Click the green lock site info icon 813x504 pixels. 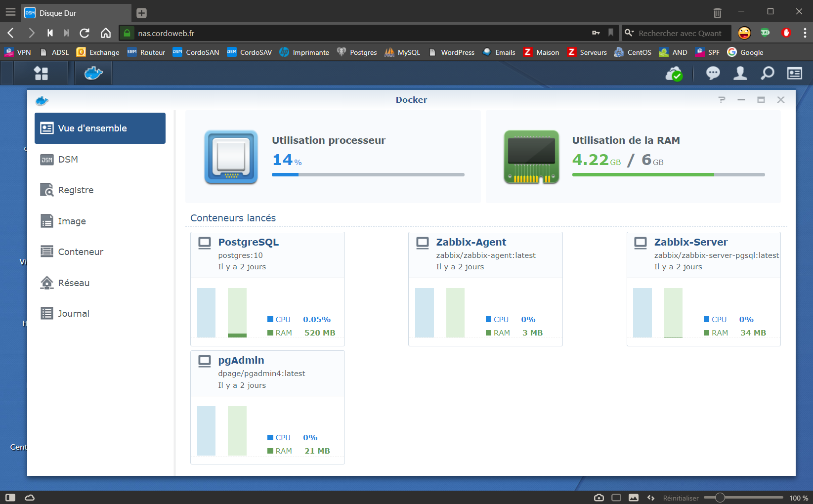coord(127,33)
